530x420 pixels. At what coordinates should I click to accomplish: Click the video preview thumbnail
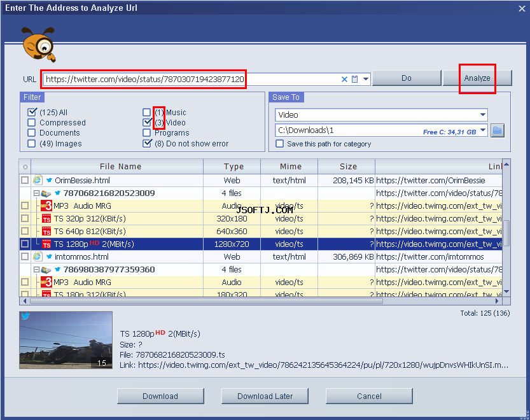[66, 340]
